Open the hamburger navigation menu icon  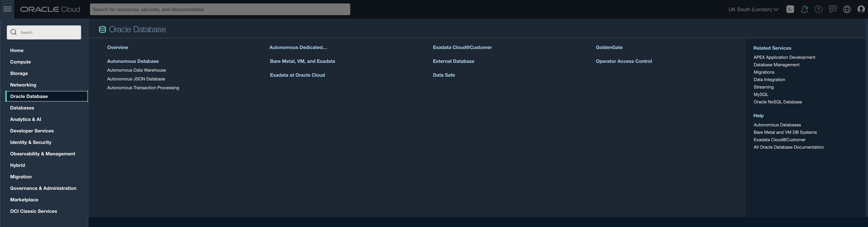pos(7,9)
